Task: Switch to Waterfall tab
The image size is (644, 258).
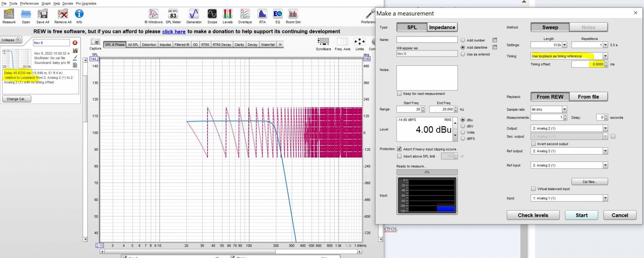Action: (x=268, y=45)
